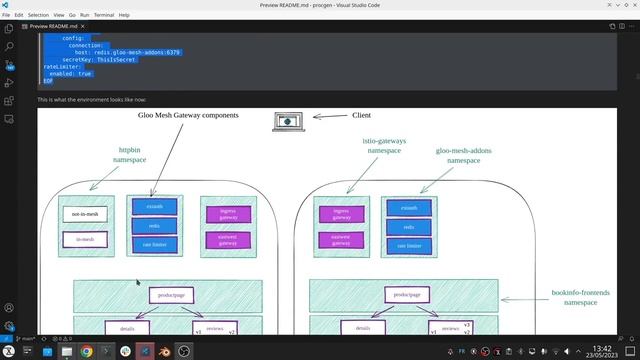
Task: Switch to VS Code on taskbar
Action: 145,351
